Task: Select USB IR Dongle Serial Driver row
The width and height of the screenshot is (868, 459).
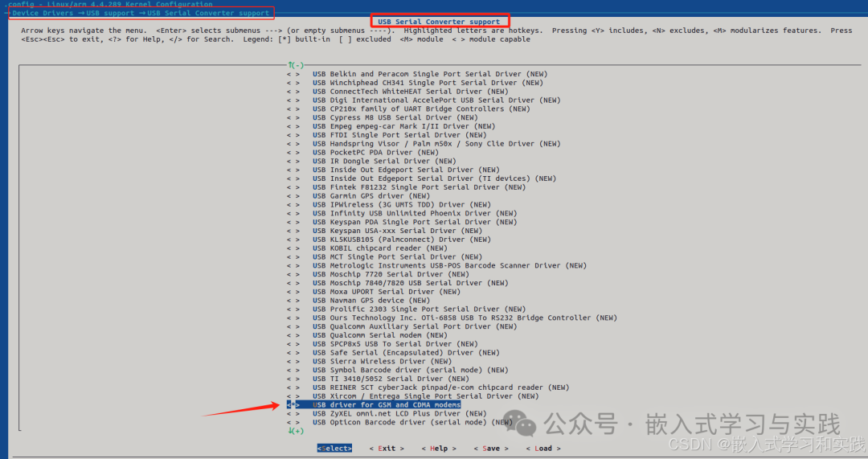Action: tap(371, 161)
